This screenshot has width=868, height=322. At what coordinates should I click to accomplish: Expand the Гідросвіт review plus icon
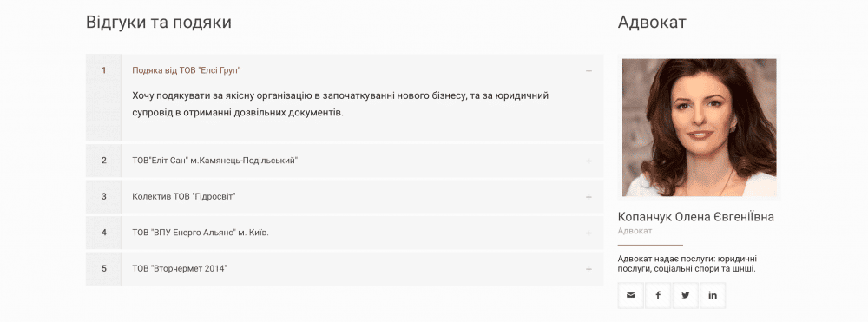tap(589, 197)
